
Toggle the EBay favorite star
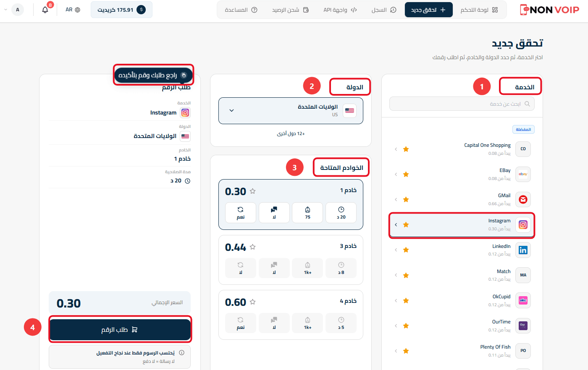[x=406, y=174]
